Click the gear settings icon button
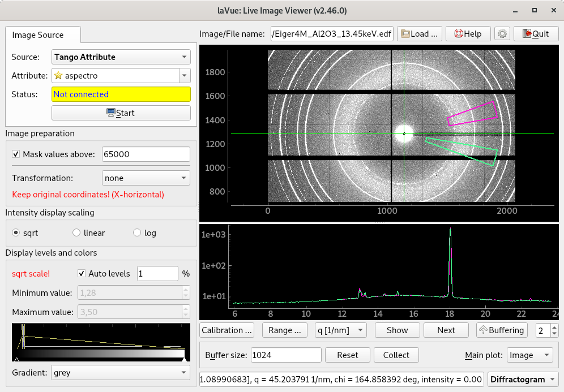 pyautogui.click(x=502, y=33)
